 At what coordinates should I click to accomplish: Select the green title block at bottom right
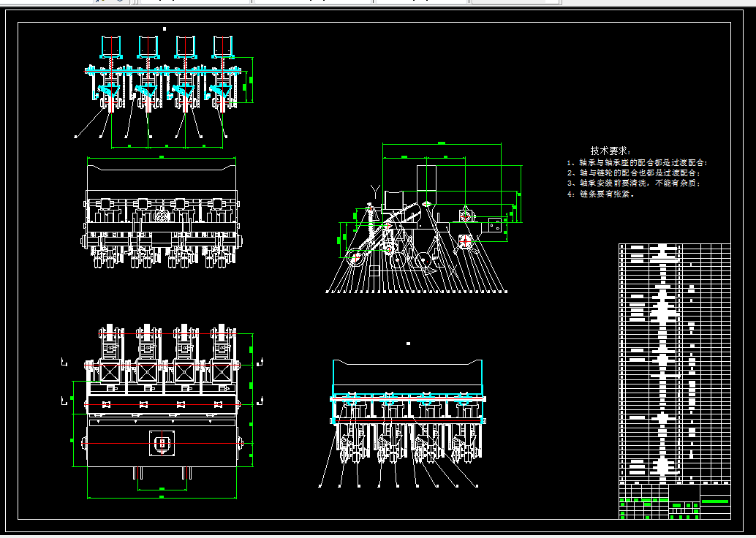[675, 502]
